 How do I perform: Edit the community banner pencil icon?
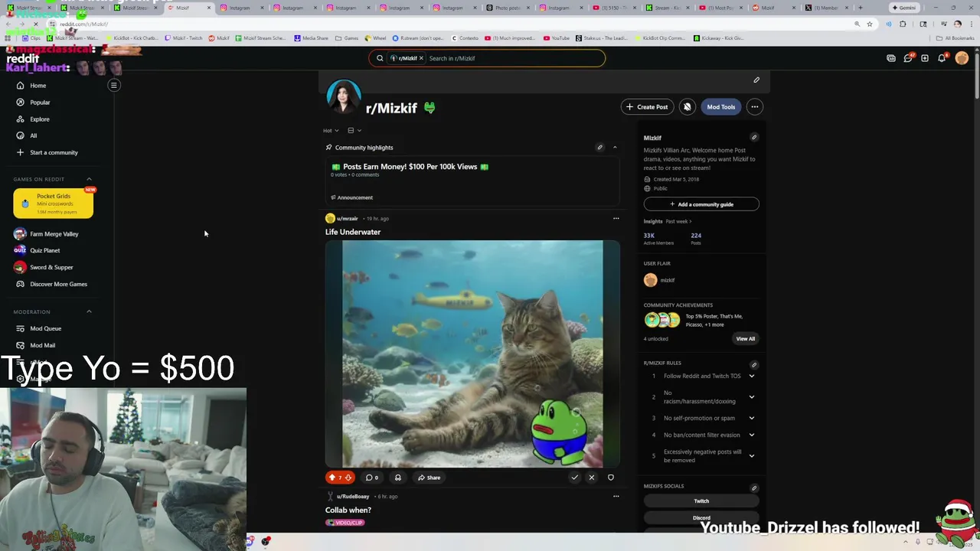click(756, 80)
